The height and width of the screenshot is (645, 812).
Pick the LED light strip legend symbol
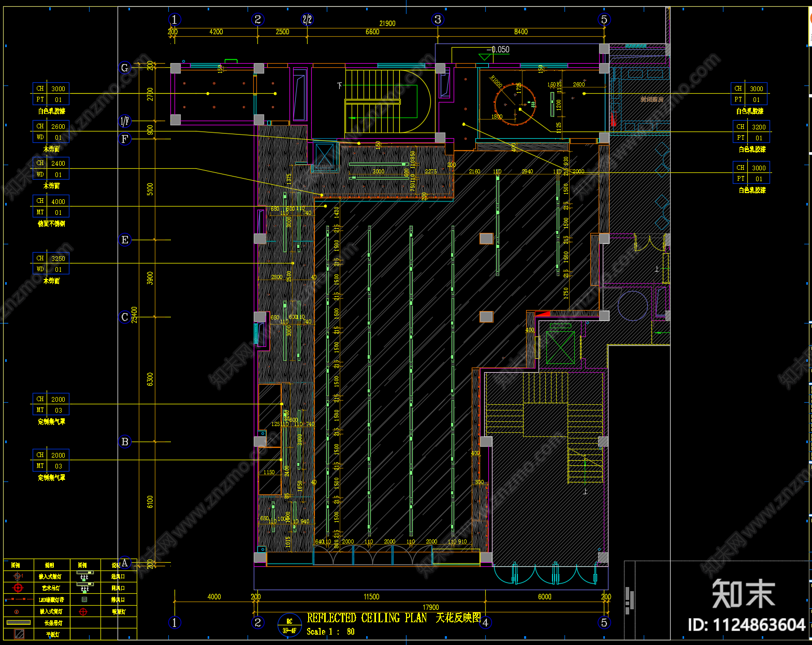point(18,599)
